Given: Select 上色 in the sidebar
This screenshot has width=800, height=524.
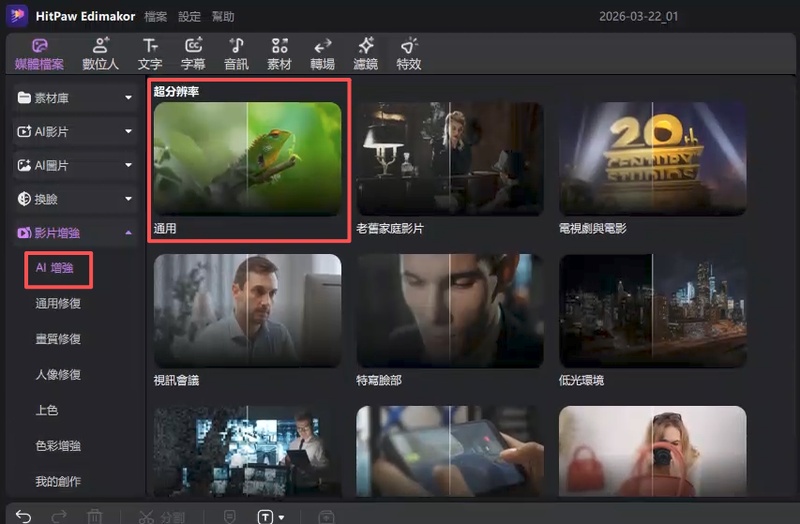Looking at the screenshot, I should [x=47, y=410].
